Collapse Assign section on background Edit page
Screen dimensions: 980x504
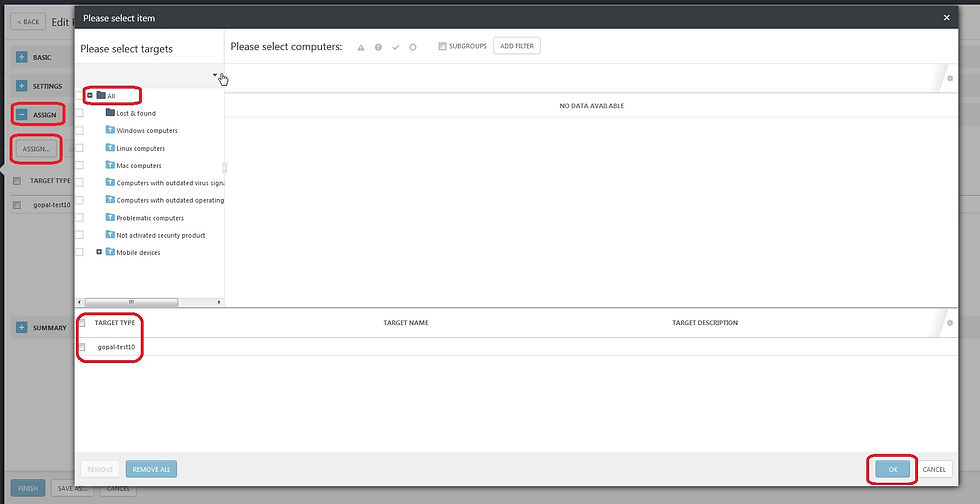tap(22, 115)
